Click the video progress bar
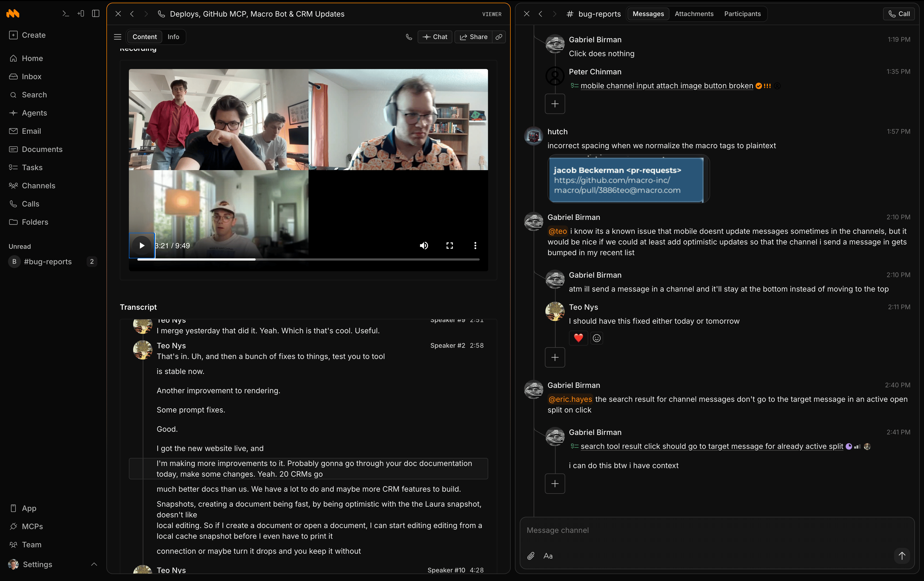Image resolution: width=924 pixels, height=581 pixels. click(x=309, y=259)
